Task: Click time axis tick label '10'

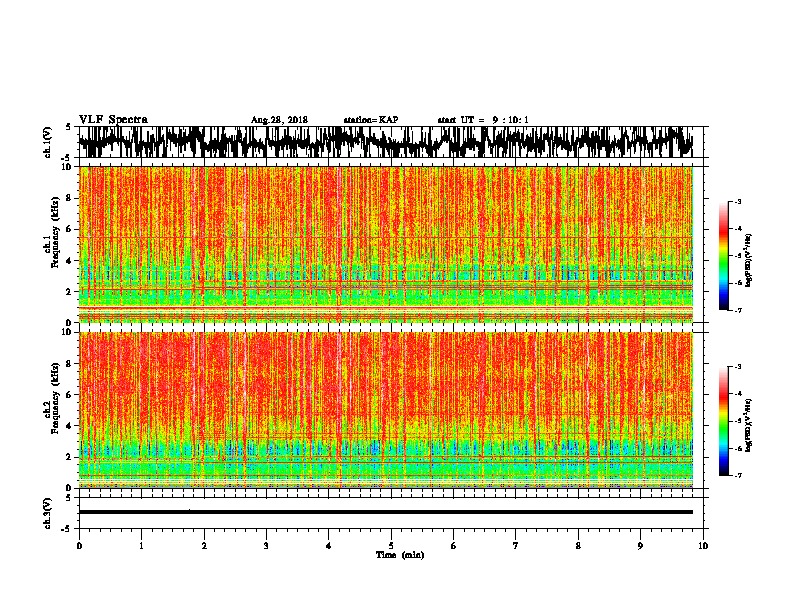Action: pos(703,546)
